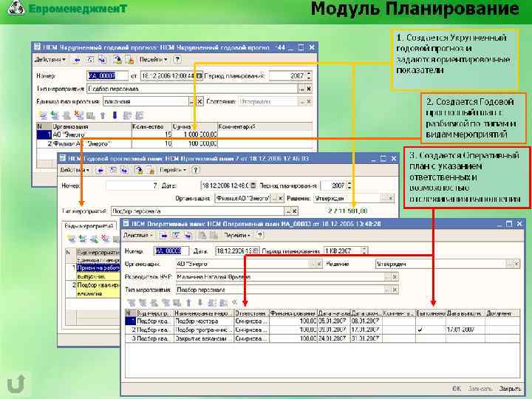Click Сумма column header in forecast table

194,126
